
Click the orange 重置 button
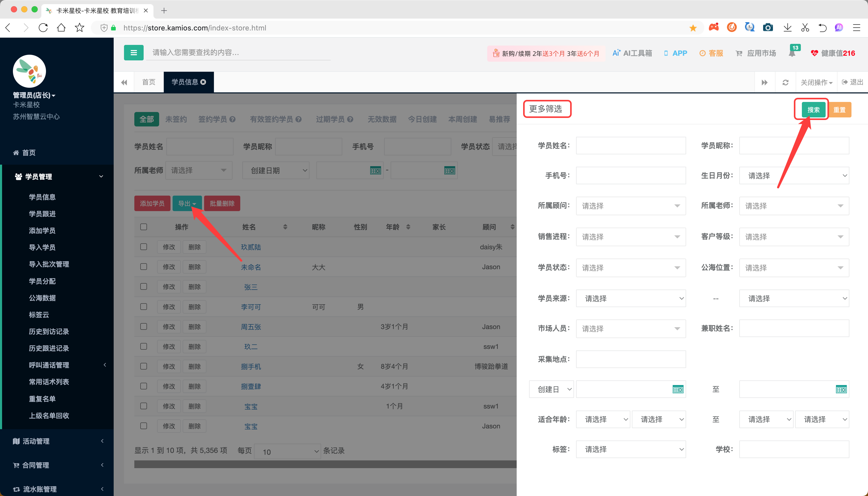tap(839, 110)
